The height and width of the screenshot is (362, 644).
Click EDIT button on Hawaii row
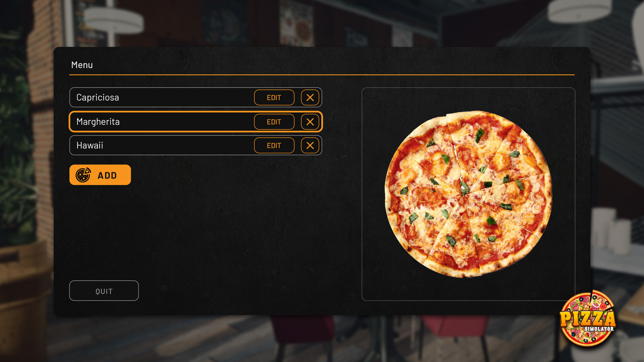(x=273, y=145)
